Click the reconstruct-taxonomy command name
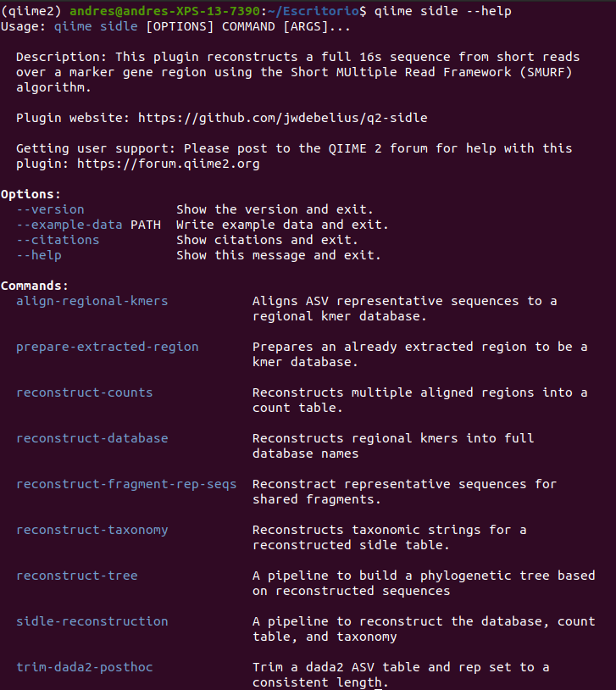Screen dimensions: 616x690 92,530
